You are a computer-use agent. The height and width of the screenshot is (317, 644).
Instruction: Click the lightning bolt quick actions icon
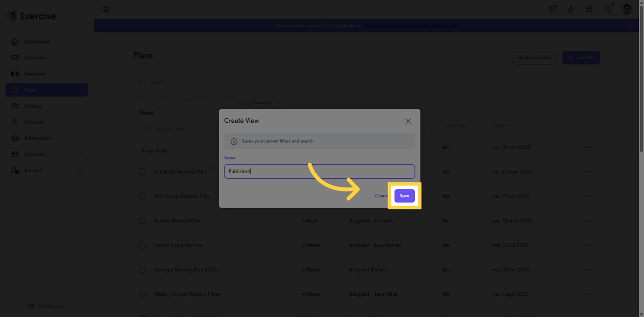click(570, 9)
